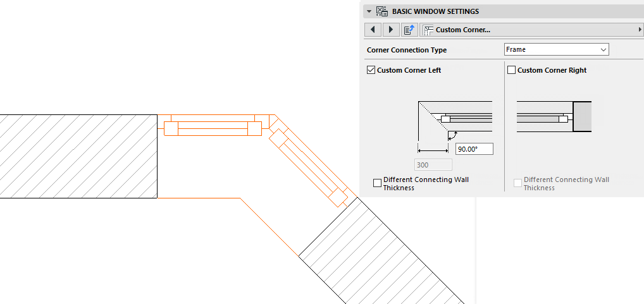
Task: Collapse the Basic Window Settings panel
Action: tap(369, 11)
